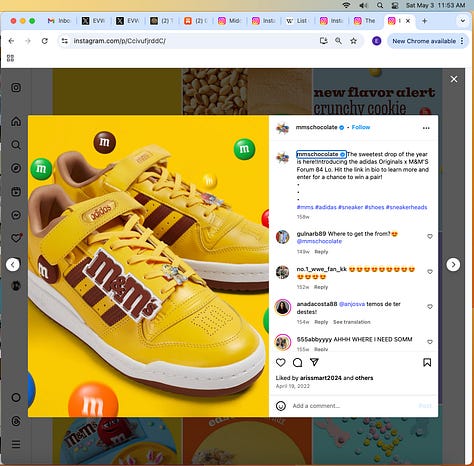The height and width of the screenshot is (466, 474).
Task: Open the #mms hashtag link
Action: pyautogui.click(x=305, y=207)
